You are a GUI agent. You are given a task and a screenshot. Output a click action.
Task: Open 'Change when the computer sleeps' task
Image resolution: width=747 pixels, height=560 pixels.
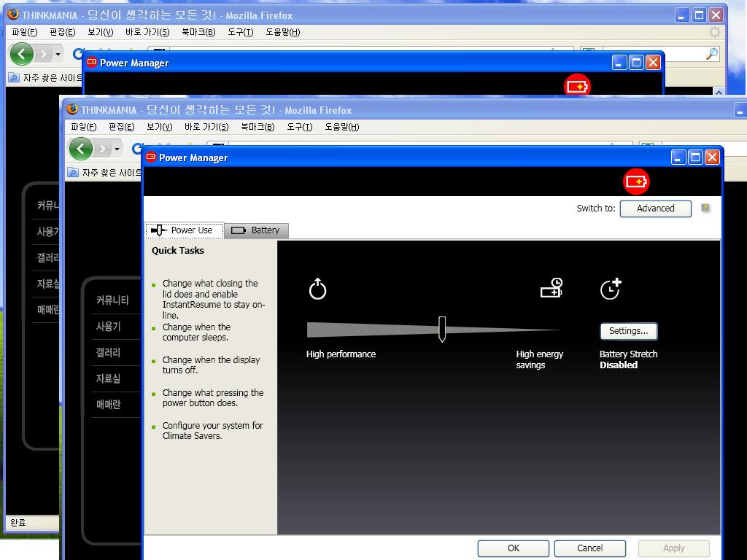click(196, 332)
